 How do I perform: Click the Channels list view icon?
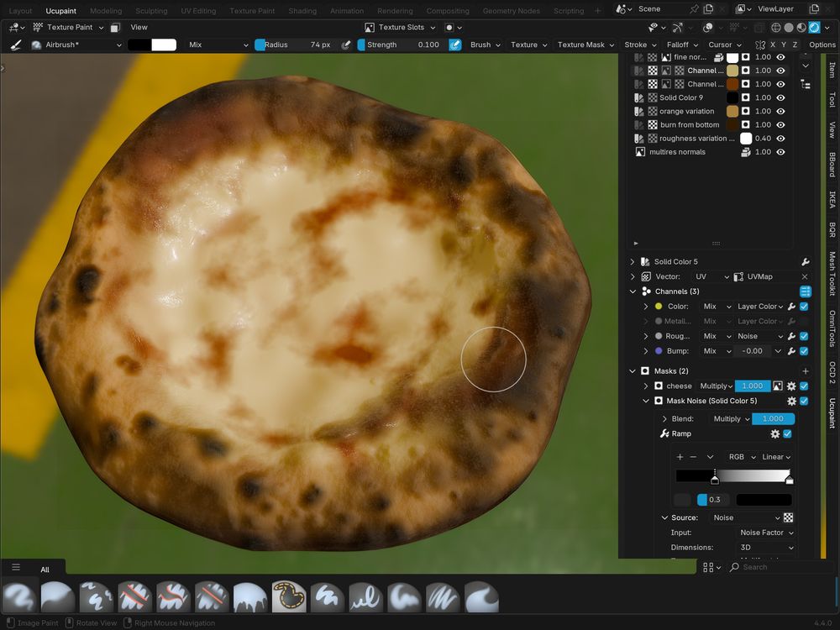[x=806, y=291]
